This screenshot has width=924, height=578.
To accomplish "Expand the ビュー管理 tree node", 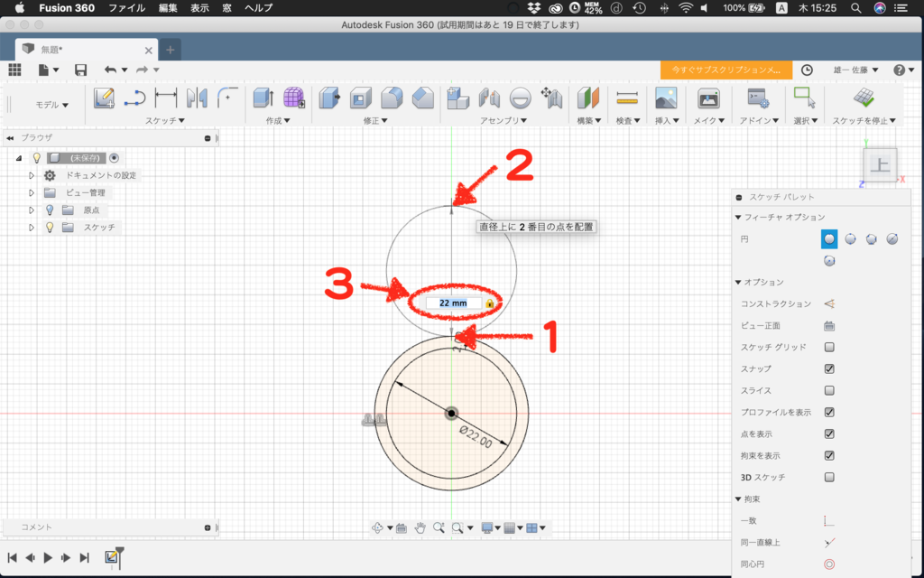I will click(32, 193).
